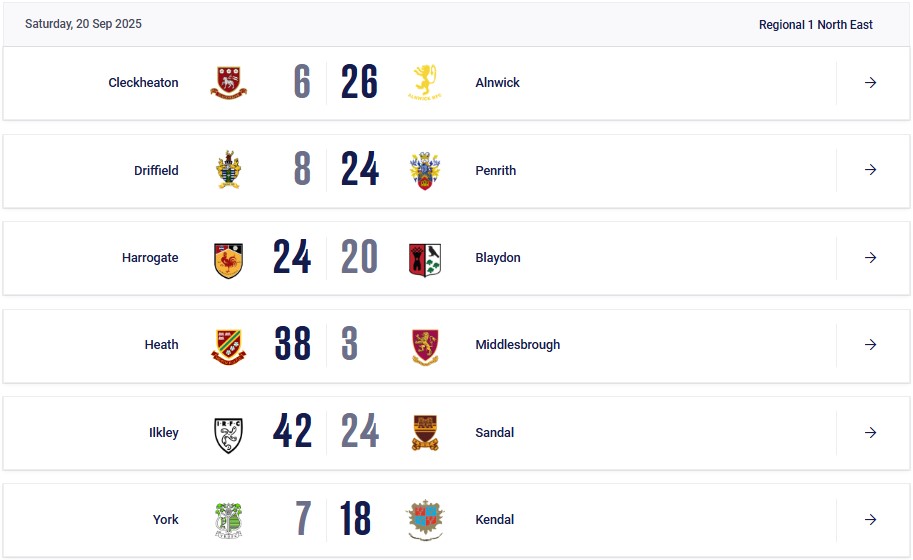Click the Driffield team name
The width and height of the screenshot is (913, 560).
coord(156,171)
